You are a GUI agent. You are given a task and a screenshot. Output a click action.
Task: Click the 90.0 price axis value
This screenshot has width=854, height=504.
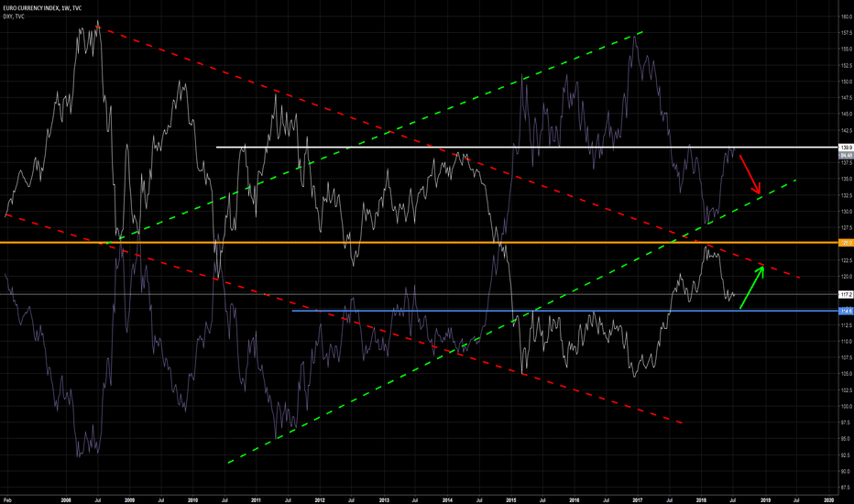(x=847, y=472)
